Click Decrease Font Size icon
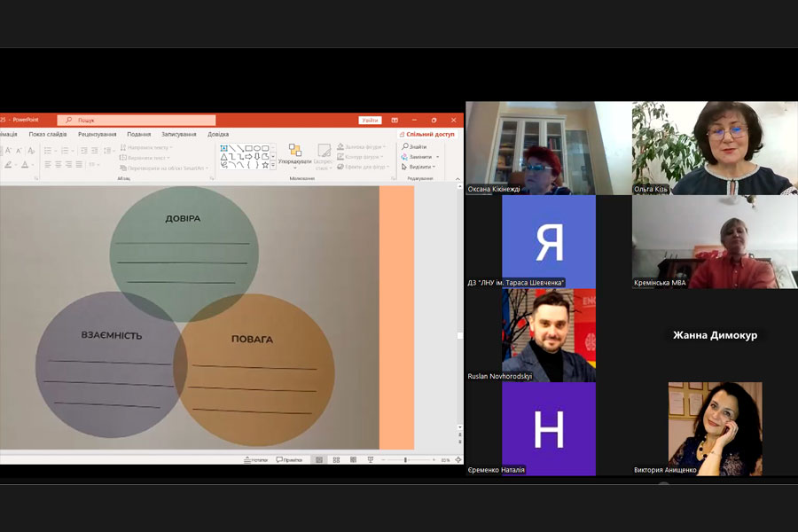 coord(19,151)
